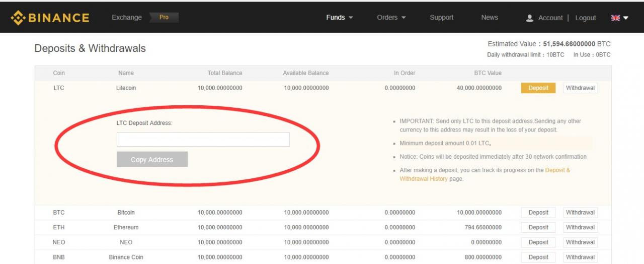Open the News page
Viewport: 644px width, 264px height.
click(x=489, y=17)
